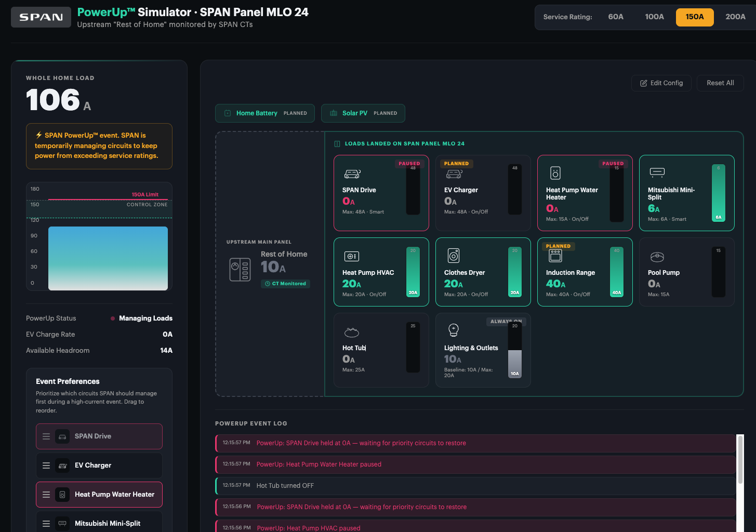Click the Clothes Dryer 20A load bar

(x=515, y=272)
